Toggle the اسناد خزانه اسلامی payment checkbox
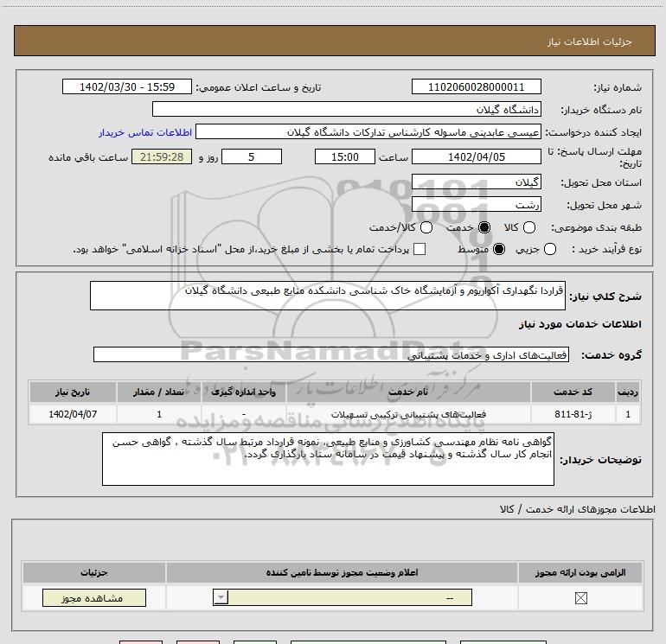The height and width of the screenshot is (644, 666). point(419,249)
